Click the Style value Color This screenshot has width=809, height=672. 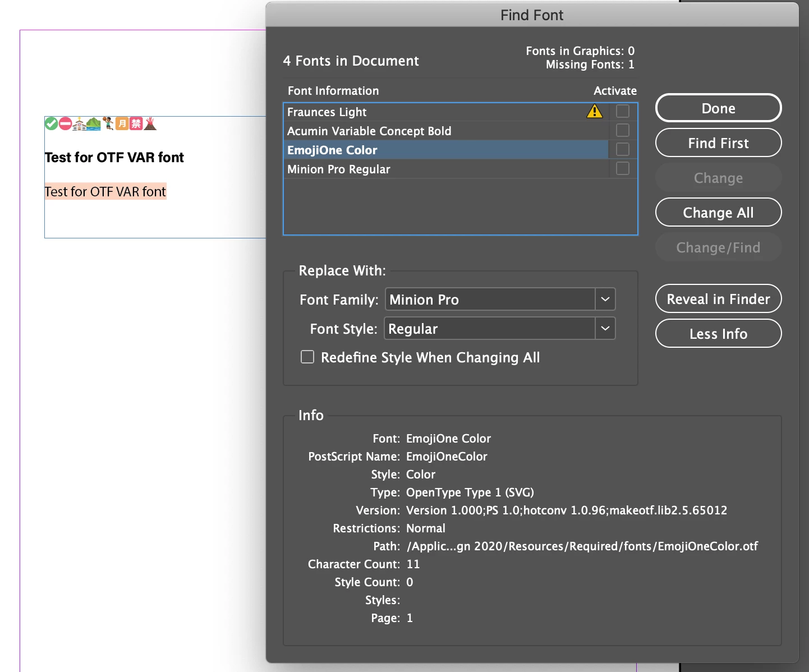421,474
